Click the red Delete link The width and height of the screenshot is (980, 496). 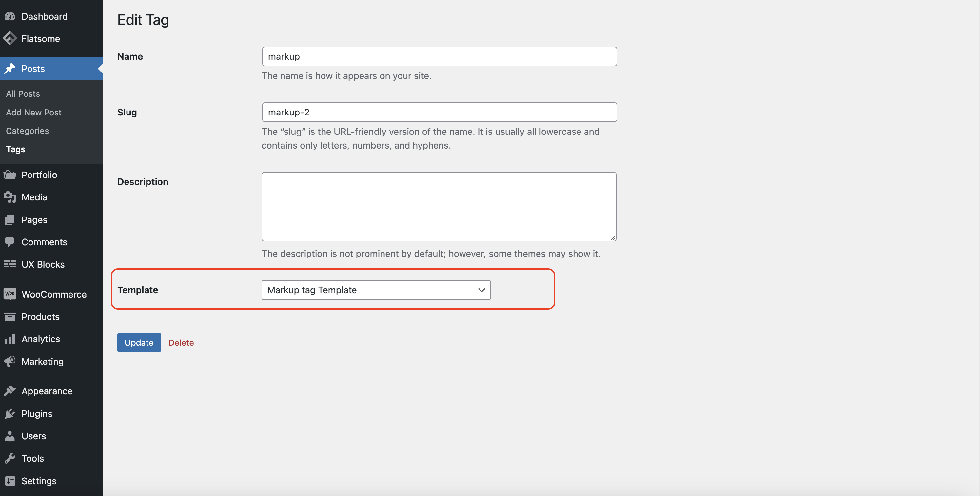click(181, 342)
